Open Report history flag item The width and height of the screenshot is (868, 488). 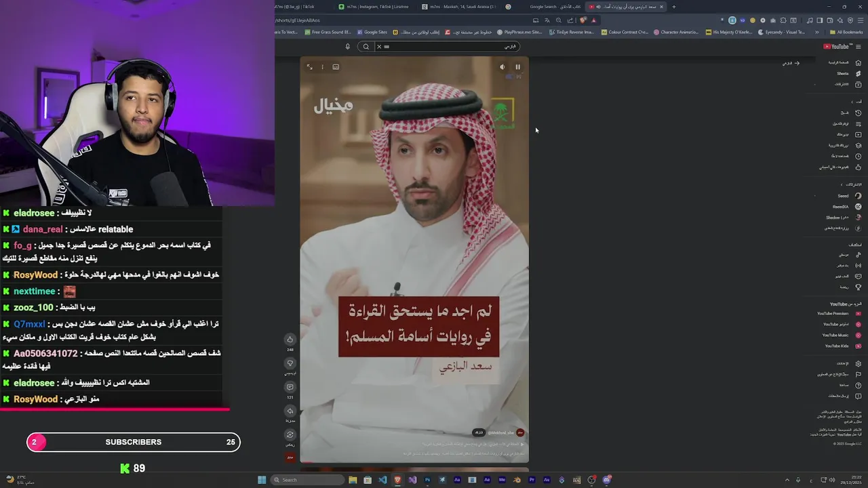click(840, 374)
